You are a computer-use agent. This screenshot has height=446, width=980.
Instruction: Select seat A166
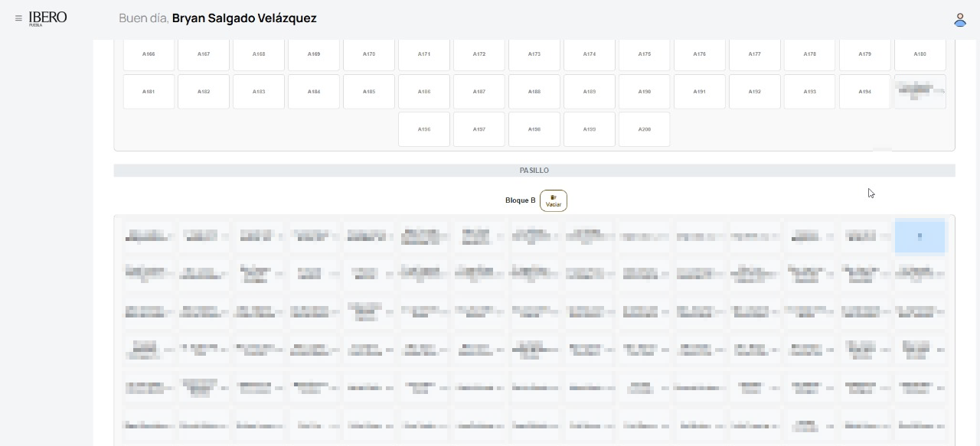click(149, 54)
